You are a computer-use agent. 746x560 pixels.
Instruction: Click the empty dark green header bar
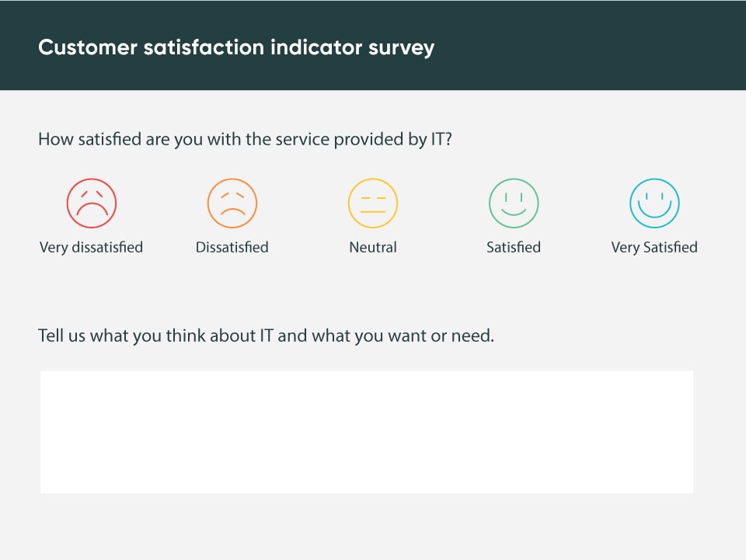[x=598, y=47]
